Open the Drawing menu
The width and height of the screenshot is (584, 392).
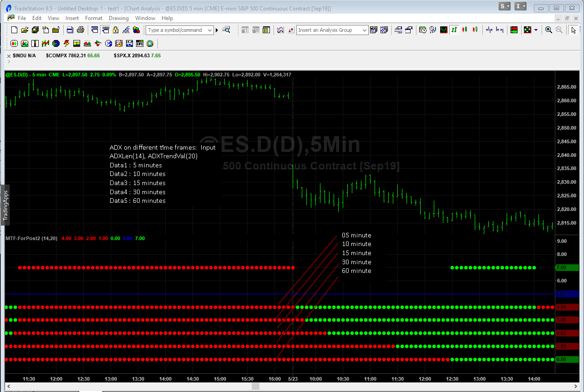pos(118,18)
